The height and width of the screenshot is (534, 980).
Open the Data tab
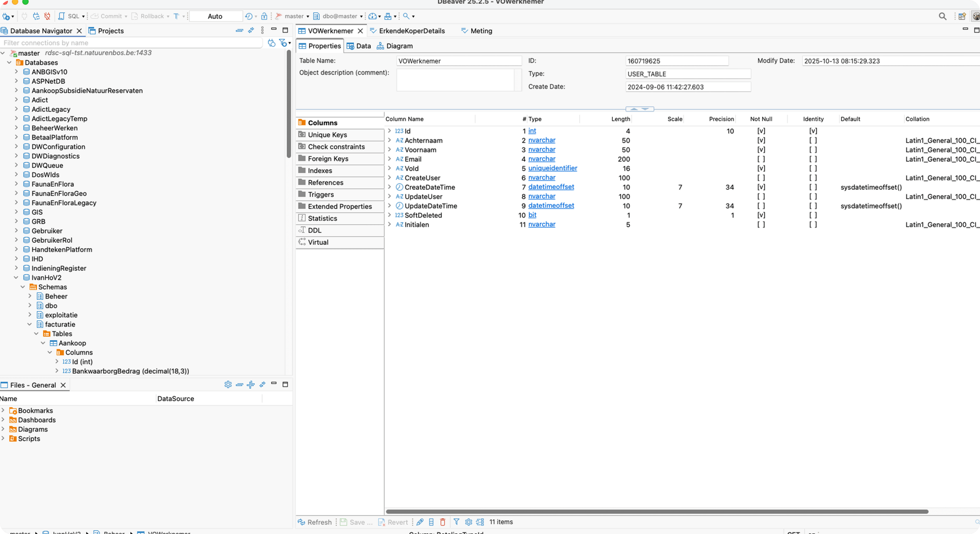click(359, 46)
